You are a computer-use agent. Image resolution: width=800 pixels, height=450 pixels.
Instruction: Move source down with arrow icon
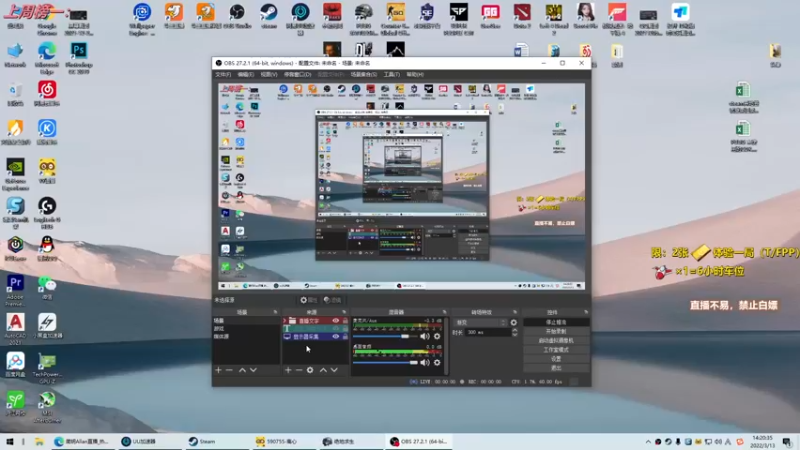click(334, 370)
